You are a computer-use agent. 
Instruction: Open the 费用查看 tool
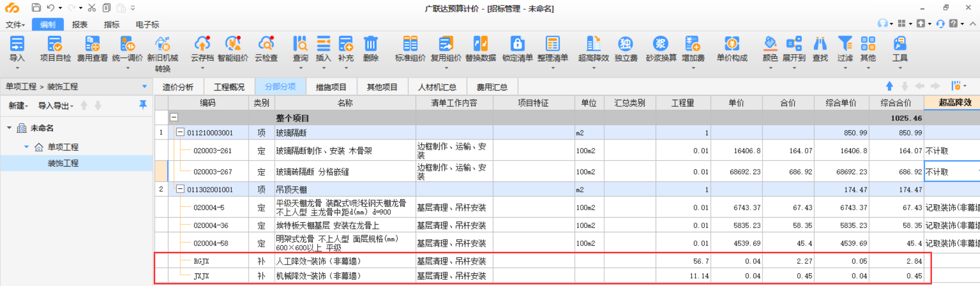point(92,44)
